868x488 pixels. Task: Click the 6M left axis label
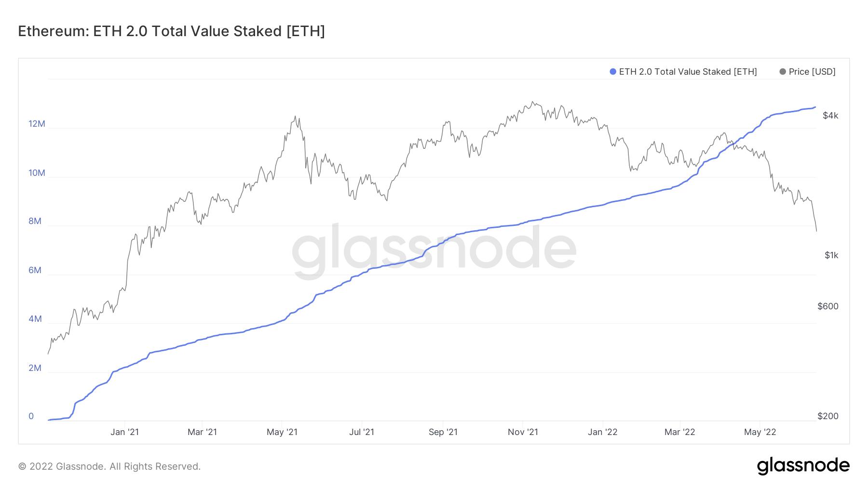click(35, 270)
